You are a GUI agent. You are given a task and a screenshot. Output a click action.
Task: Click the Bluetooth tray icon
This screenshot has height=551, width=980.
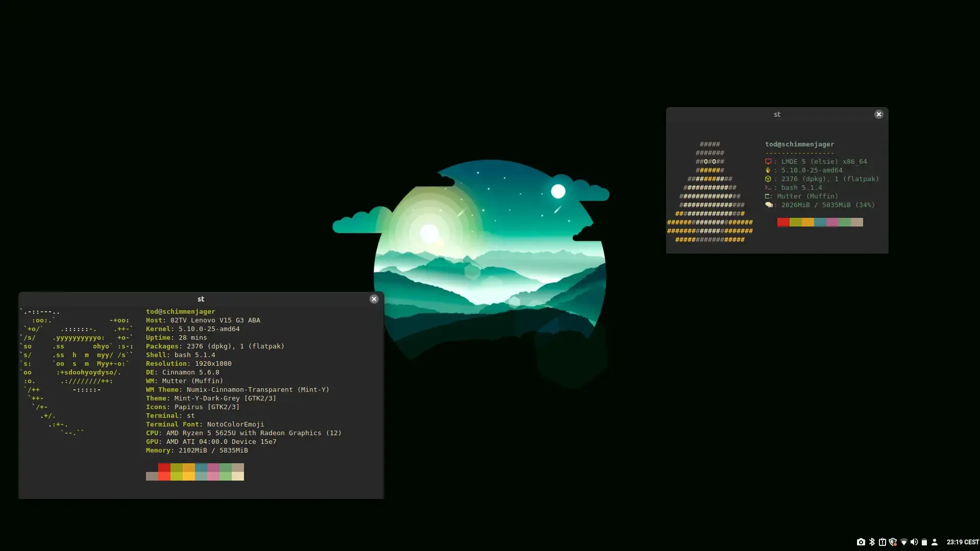point(872,542)
